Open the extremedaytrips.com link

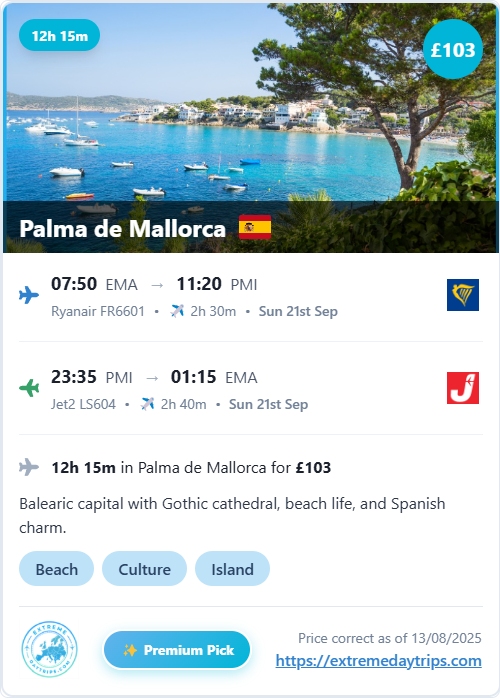coord(378,661)
